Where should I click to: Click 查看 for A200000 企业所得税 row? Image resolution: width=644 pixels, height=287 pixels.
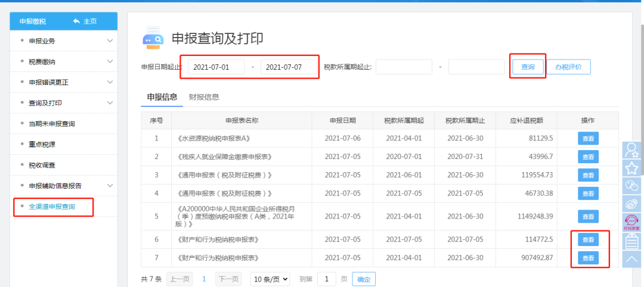[x=588, y=217]
